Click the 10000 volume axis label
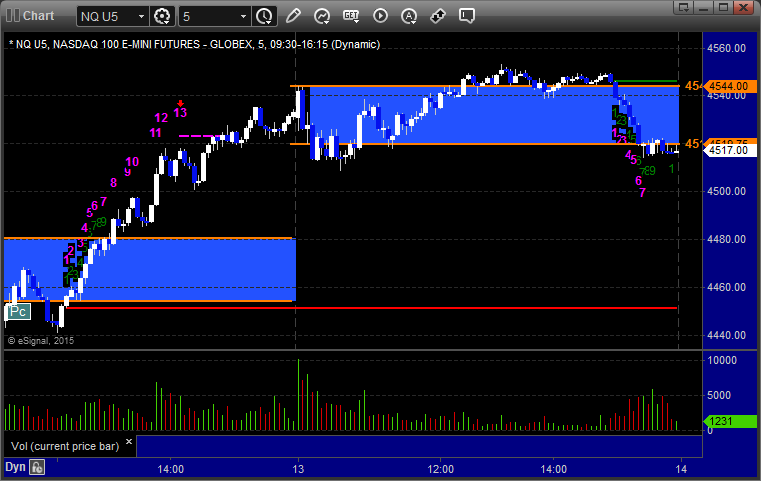 pyautogui.click(x=722, y=360)
